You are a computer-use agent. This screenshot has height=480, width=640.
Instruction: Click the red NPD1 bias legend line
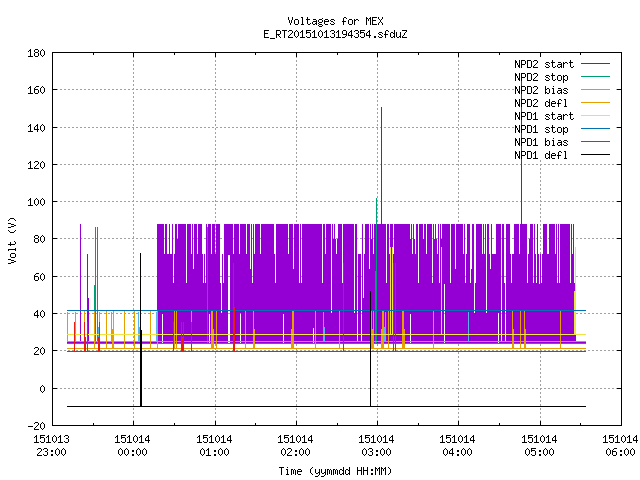(x=595, y=142)
